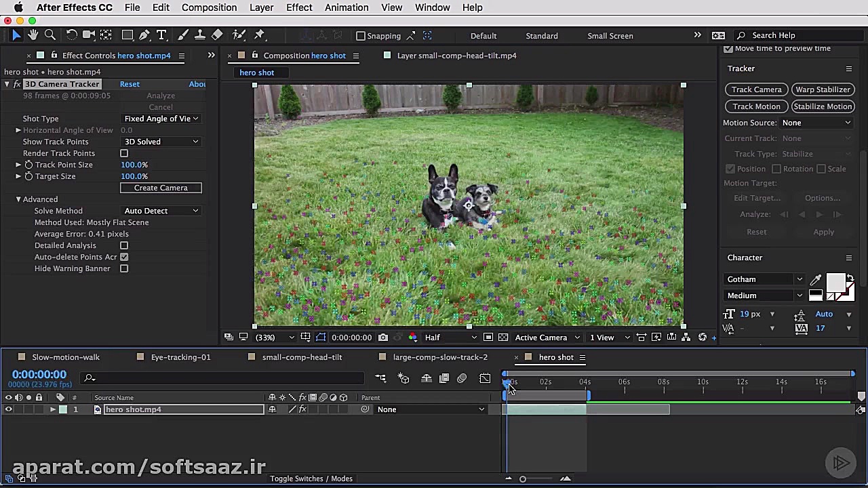The image size is (868, 488).
Task: Toggle the Snapping checkbox
Action: (x=361, y=36)
